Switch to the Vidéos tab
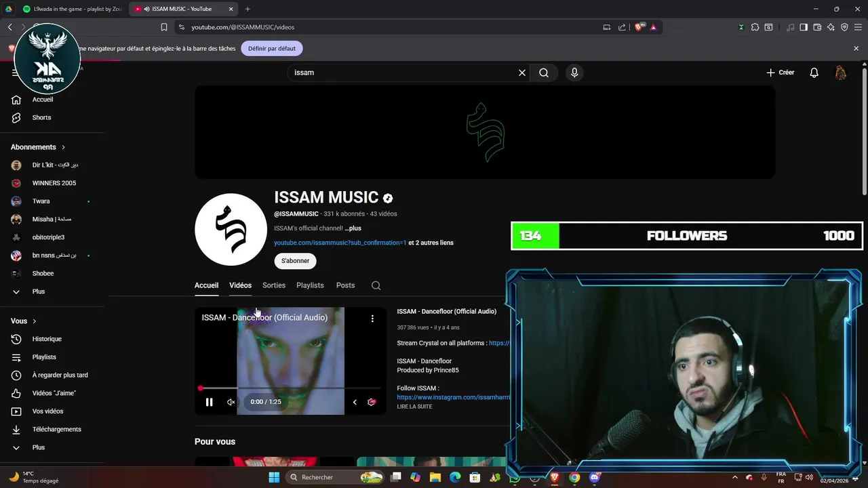Screen dimensions: 868x488 click(240, 285)
